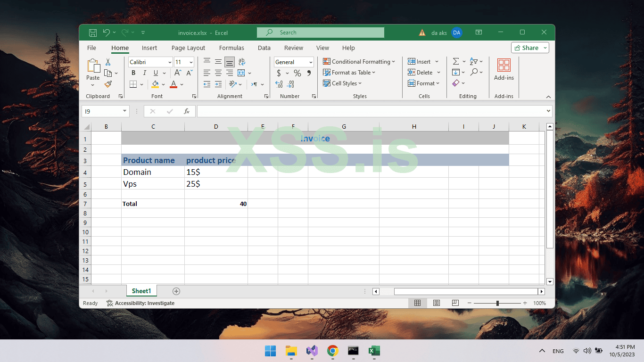Toggle Italic formatting

(x=144, y=73)
